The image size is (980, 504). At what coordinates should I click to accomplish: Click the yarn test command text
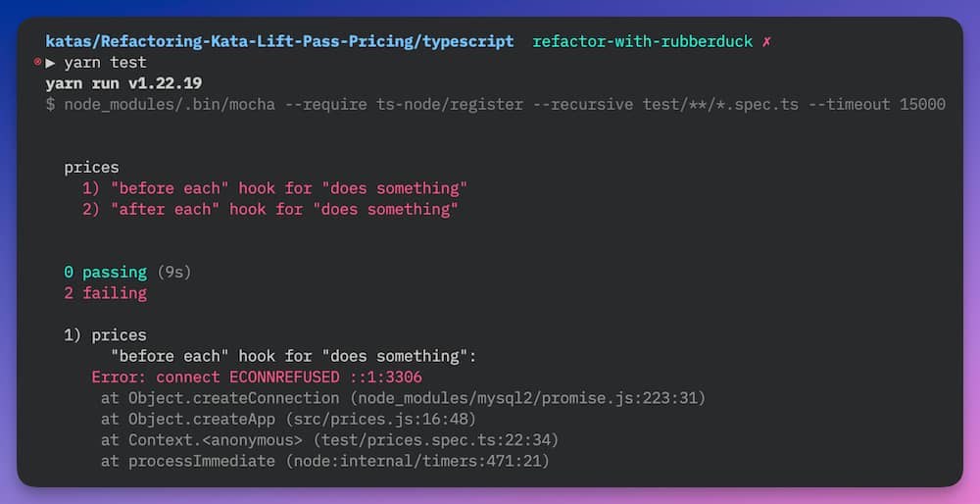coord(105,63)
